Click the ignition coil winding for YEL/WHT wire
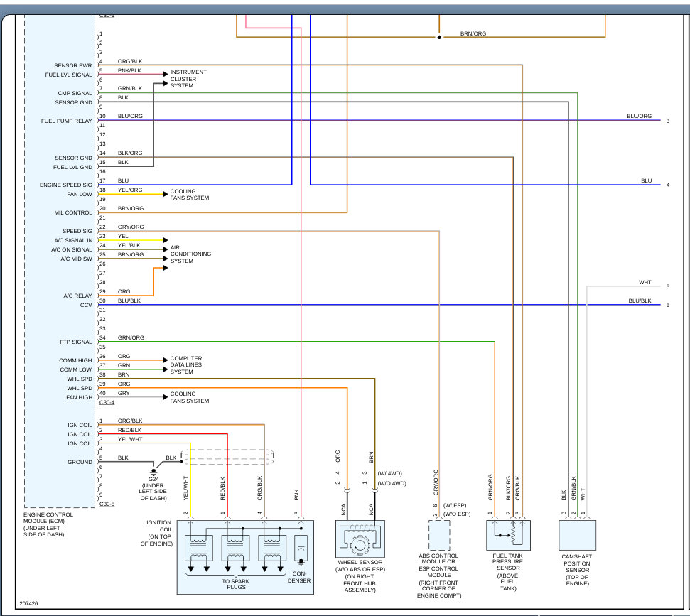 coord(198,548)
